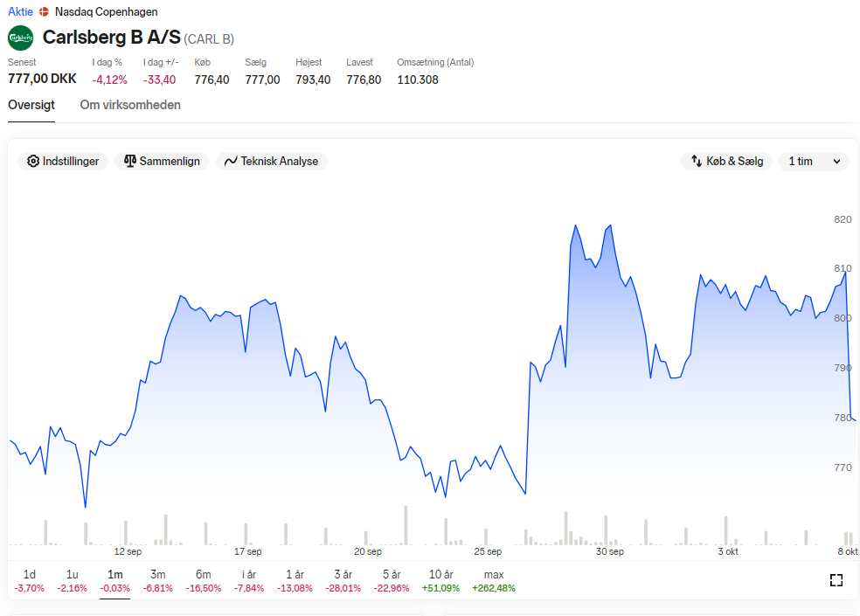Click the Køb & Sælg button
The height and width of the screenshot is (616, 860).
click(x=727, y=162)
